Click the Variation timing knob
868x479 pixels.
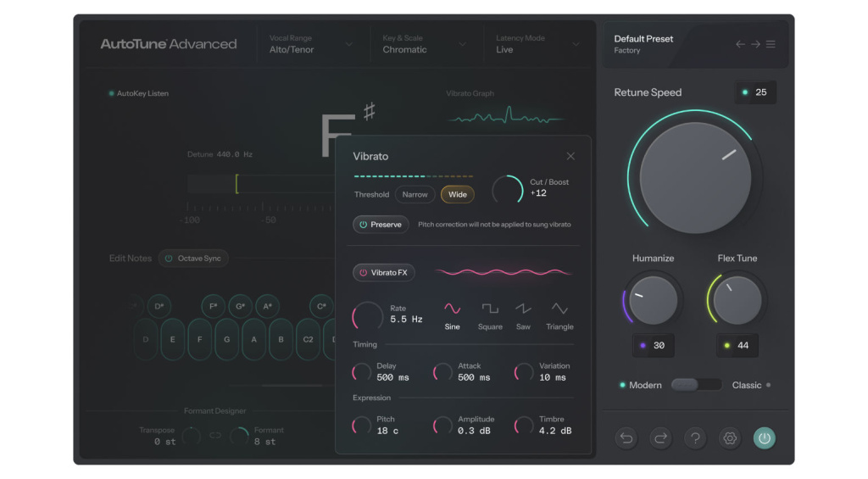[524, 372]
